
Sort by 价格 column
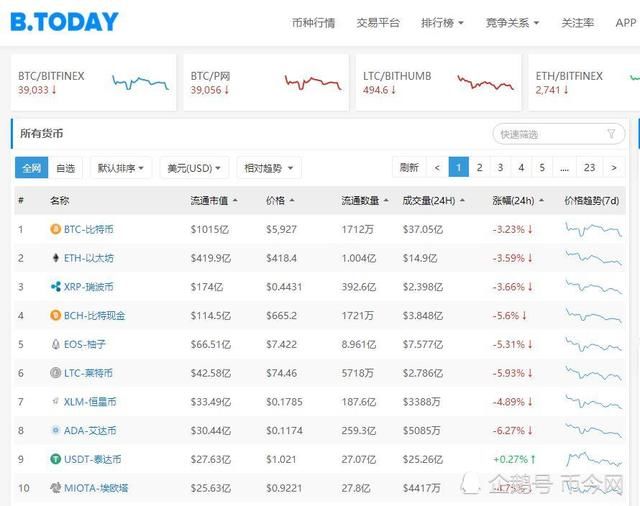point(280,200)
